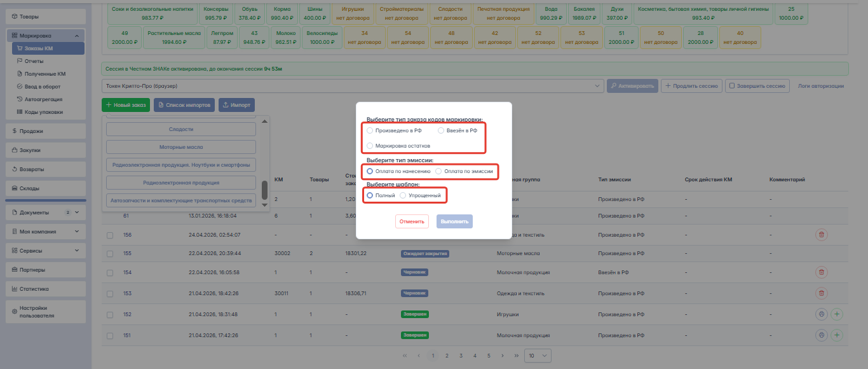
Task: Open the 'Логи авторизации' link
Action: click(x=821, y=86)
